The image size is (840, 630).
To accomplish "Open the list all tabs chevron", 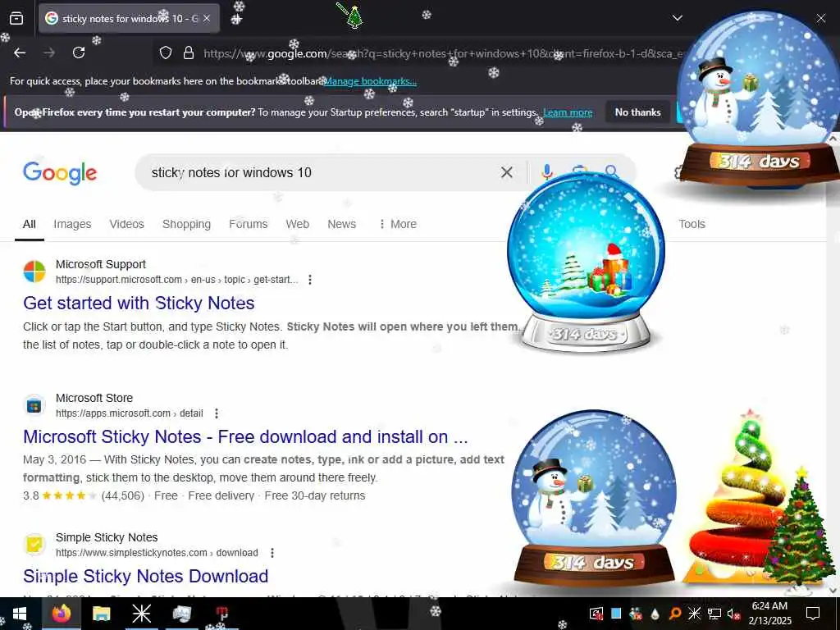I will (x=677, y=18).
